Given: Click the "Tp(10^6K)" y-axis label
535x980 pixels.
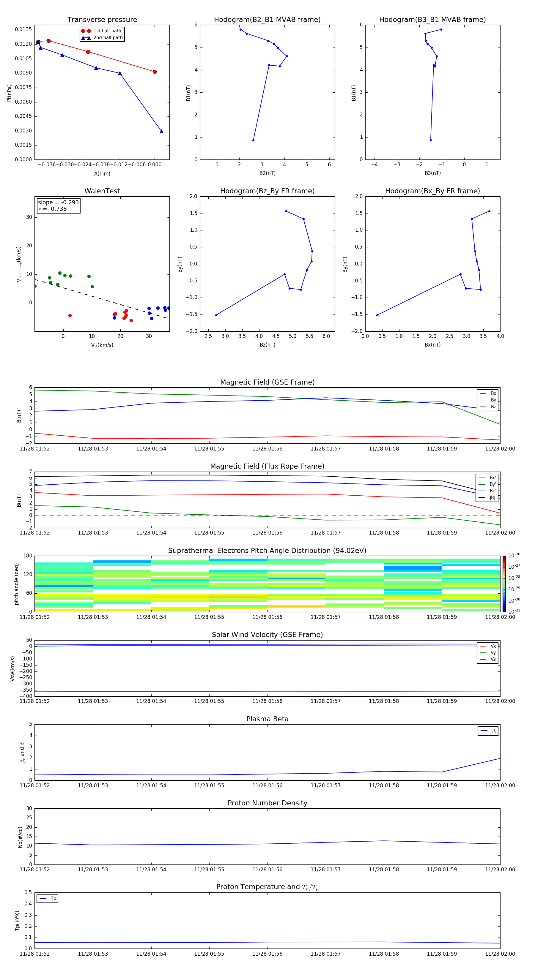Looking at the screenshot, I should point(17,921).
